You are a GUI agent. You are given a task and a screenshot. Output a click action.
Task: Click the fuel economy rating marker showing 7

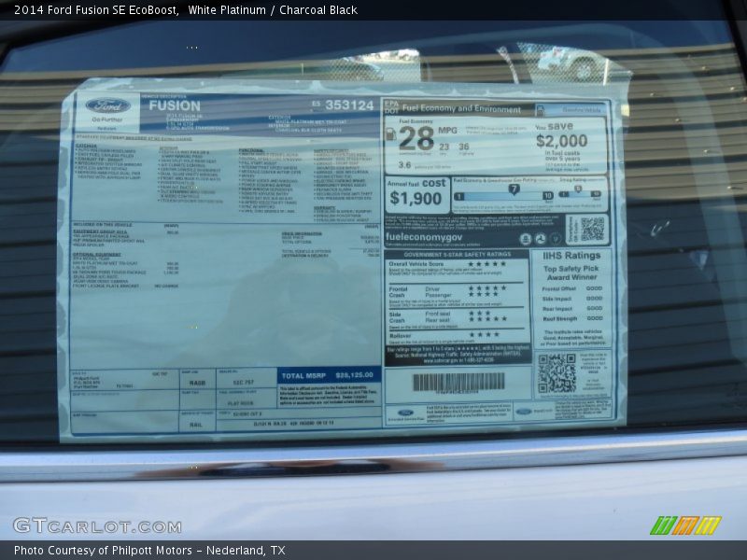pos(514,189)
